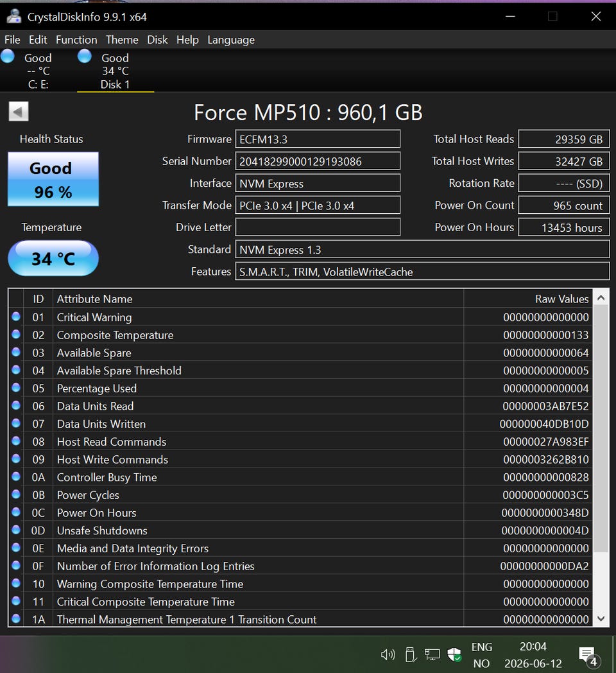The height and width of the screenshot is (673, 616).
Task: Click the USB safely remove hardware tray icon
Action: pos(411,654)
